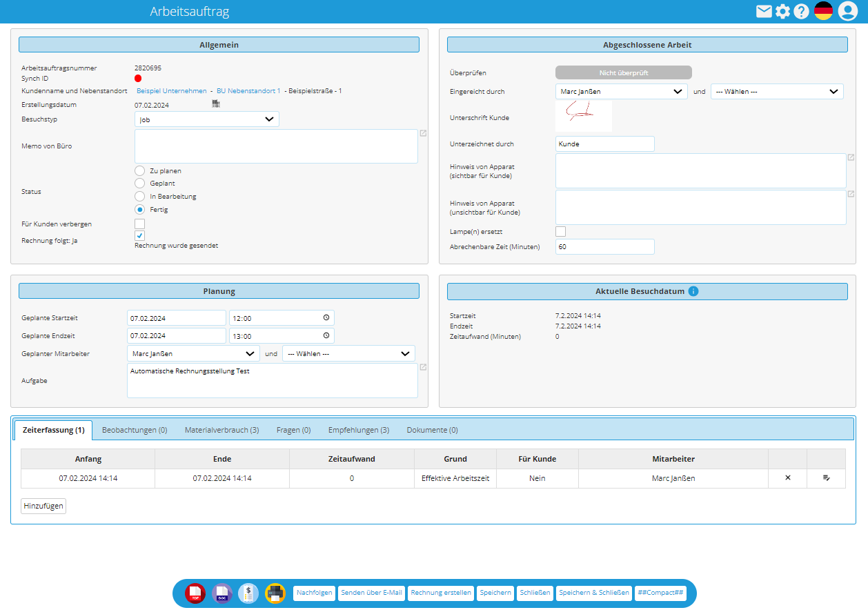Open second Geplanter Mitarbeiter Wählen dropdown
This screenshot has width=868, height=610.
(348, 353)
